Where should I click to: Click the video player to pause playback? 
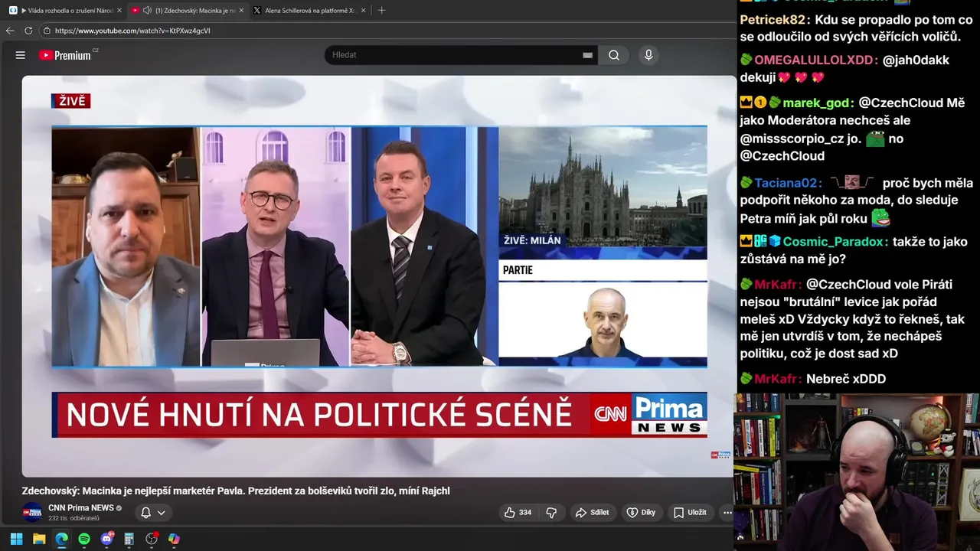click(x=379, y=275)
